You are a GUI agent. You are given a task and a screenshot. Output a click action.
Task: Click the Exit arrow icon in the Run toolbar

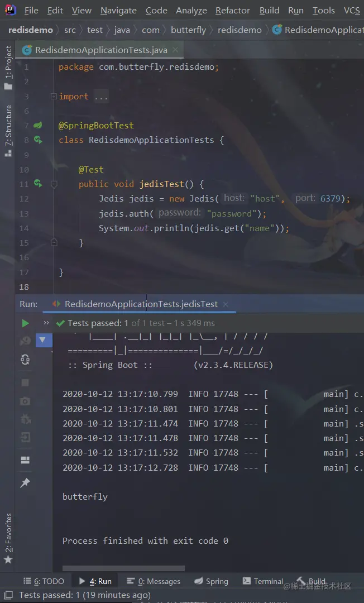(25, 437)
